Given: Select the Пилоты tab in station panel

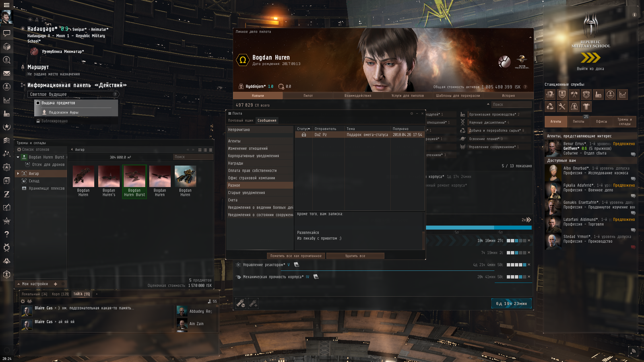Looking at the screenshot, I should click(578, 121).
